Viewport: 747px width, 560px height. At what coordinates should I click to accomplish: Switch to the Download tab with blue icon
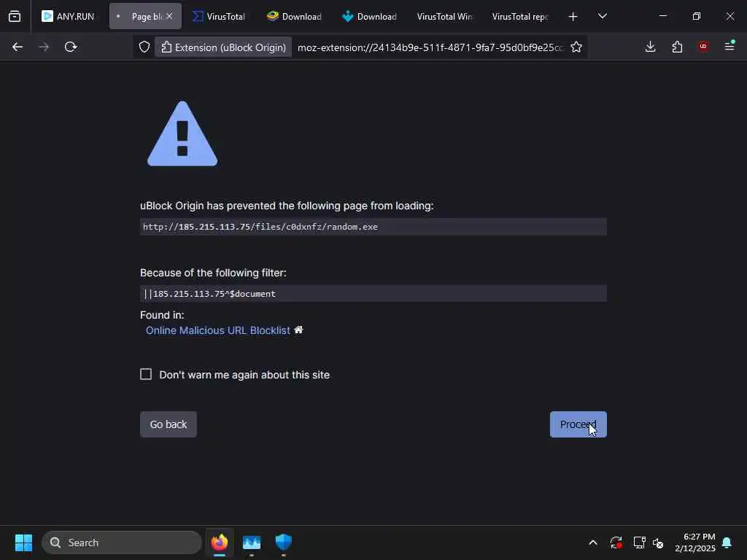tap(369, 17)
